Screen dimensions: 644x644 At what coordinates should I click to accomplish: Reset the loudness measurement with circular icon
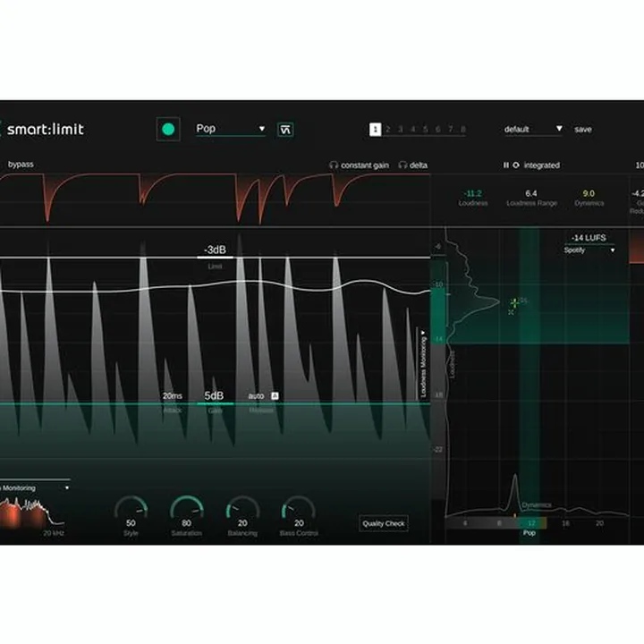click(516, 165)
